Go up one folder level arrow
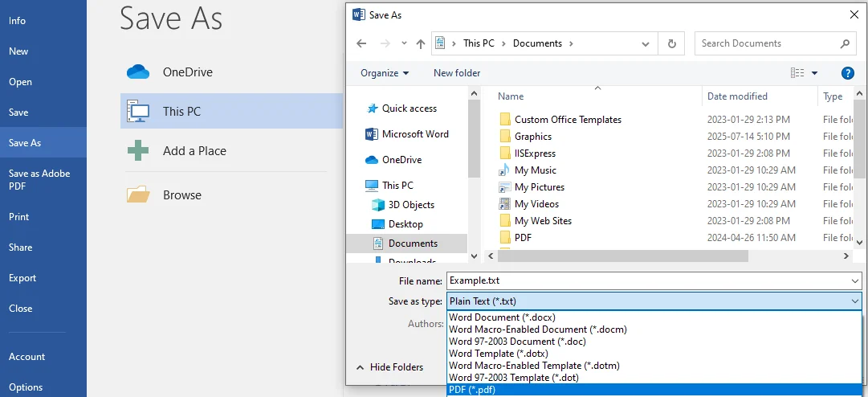Image resolution: width=868 pixels, height=397 pixels. (x=421, y=43)
